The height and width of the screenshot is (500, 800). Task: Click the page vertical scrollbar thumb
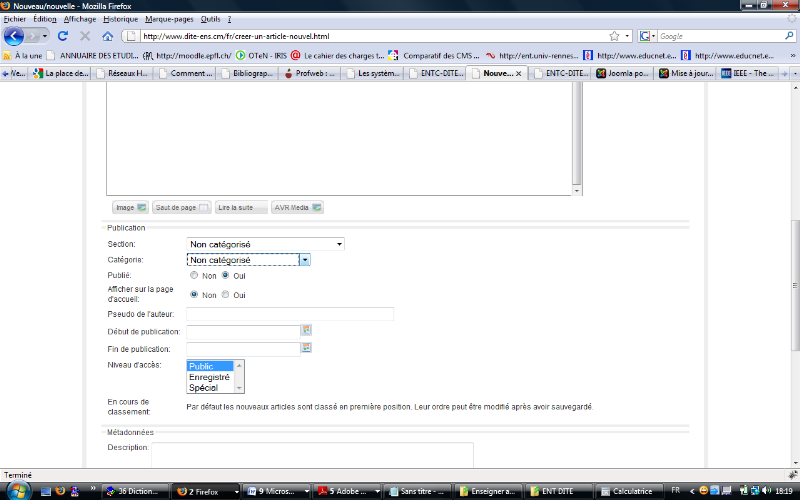pos(795,285)
